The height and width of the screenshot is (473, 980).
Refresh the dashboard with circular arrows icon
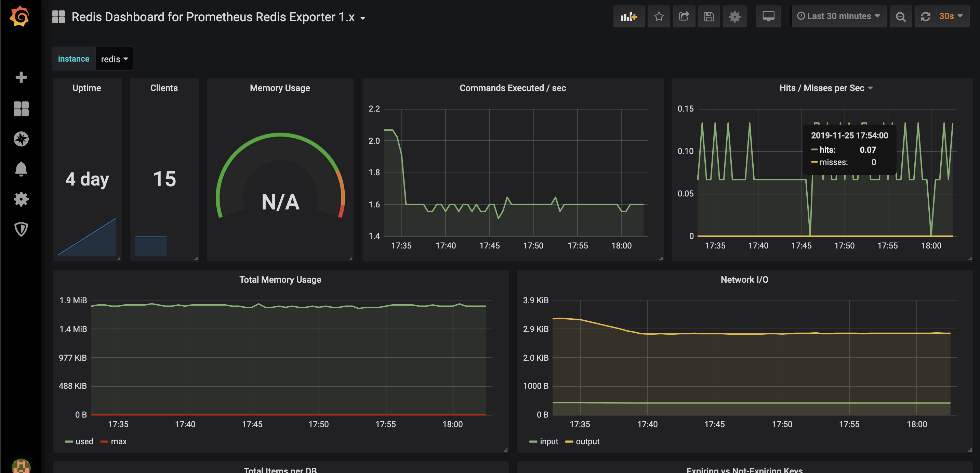pos(926,16)
